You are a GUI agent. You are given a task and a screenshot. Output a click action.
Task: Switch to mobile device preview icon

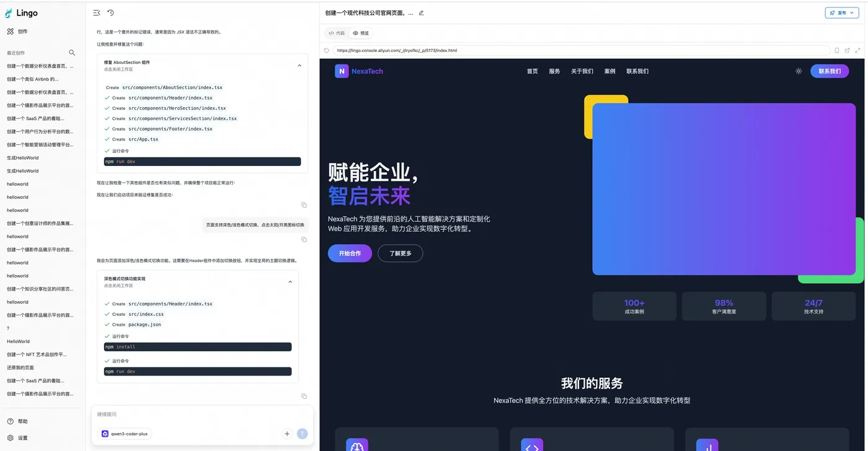pos(837,50)
